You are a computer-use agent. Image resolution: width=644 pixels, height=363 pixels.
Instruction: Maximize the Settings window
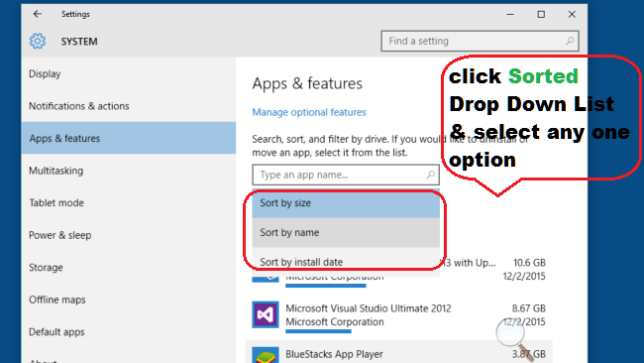(x=541, y=14)
